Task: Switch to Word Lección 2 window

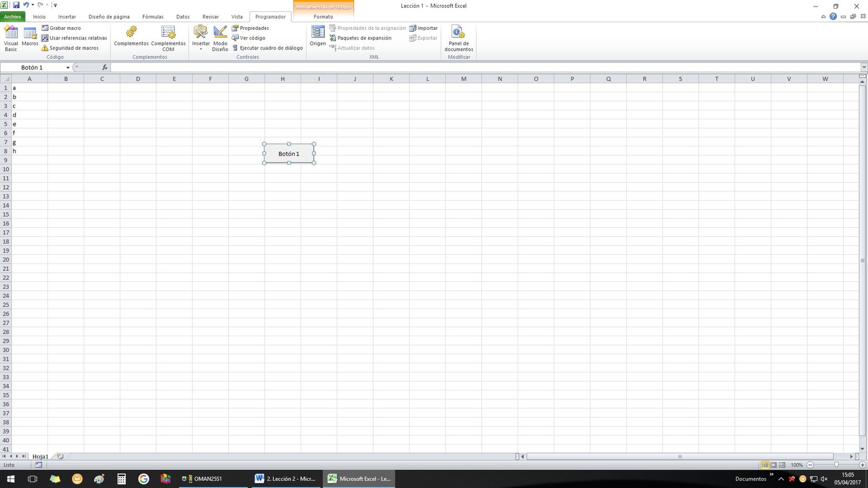Action: pyautogui.click(x=285, y=479)
